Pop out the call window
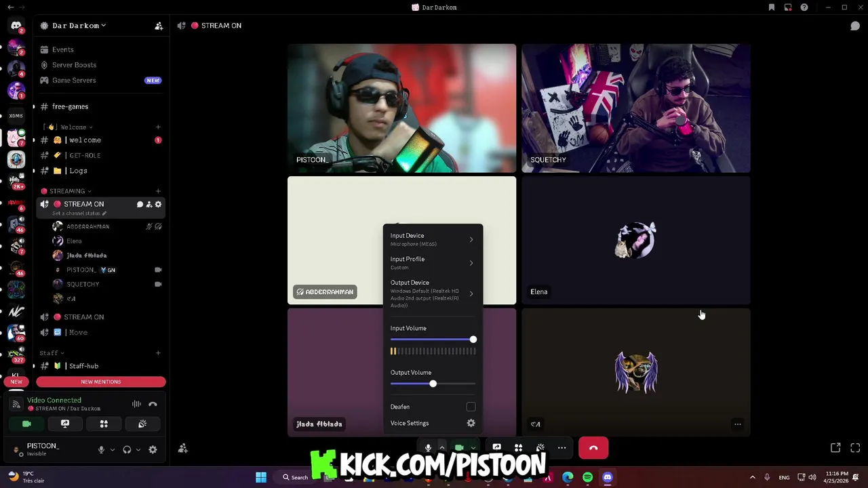868x488 pixels. tap(835, 448)
